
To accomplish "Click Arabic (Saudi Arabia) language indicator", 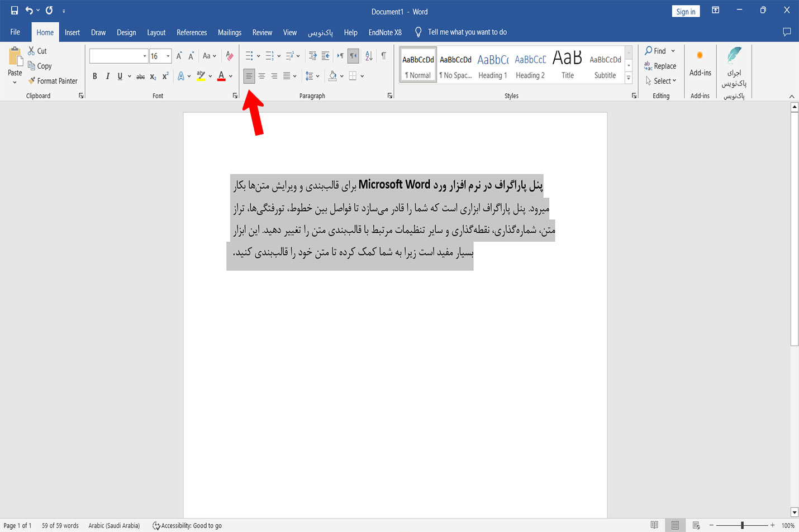I will (x=114, y=525).
